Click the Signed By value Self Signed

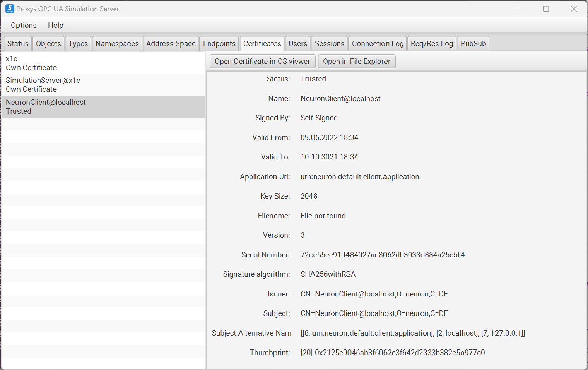[319, 118]
